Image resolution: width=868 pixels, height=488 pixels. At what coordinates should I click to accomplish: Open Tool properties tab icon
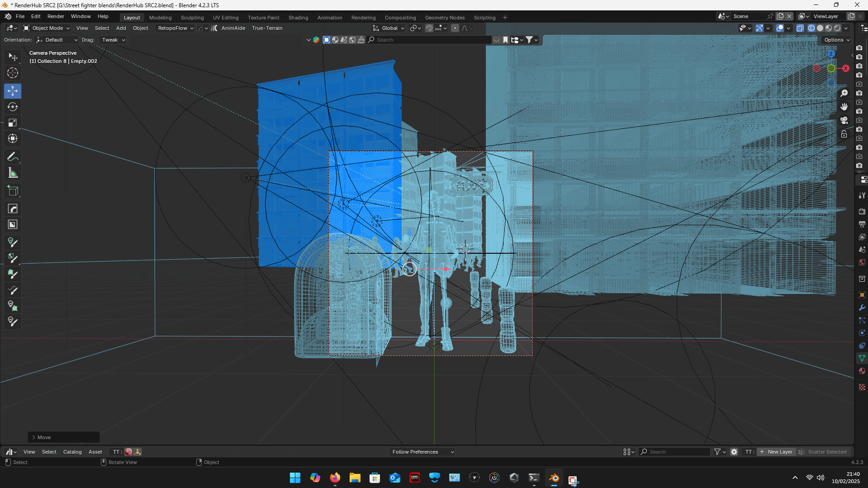862,195
